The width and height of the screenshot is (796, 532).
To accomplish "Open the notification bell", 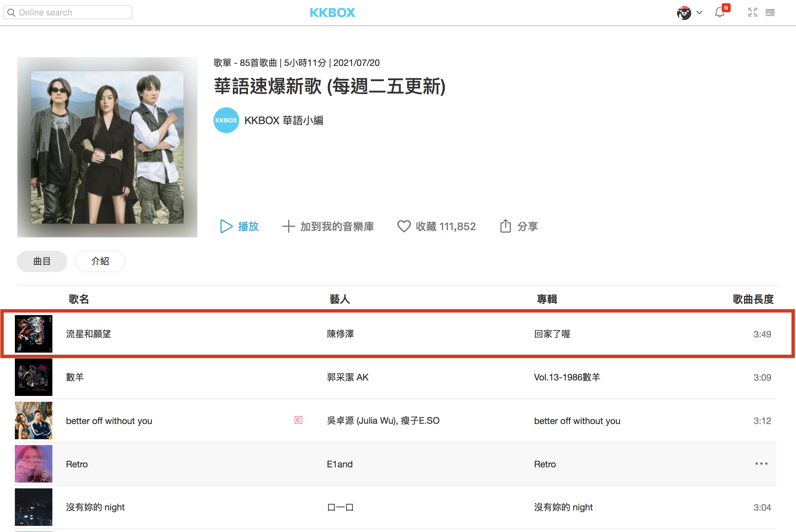I will point(719,13).
